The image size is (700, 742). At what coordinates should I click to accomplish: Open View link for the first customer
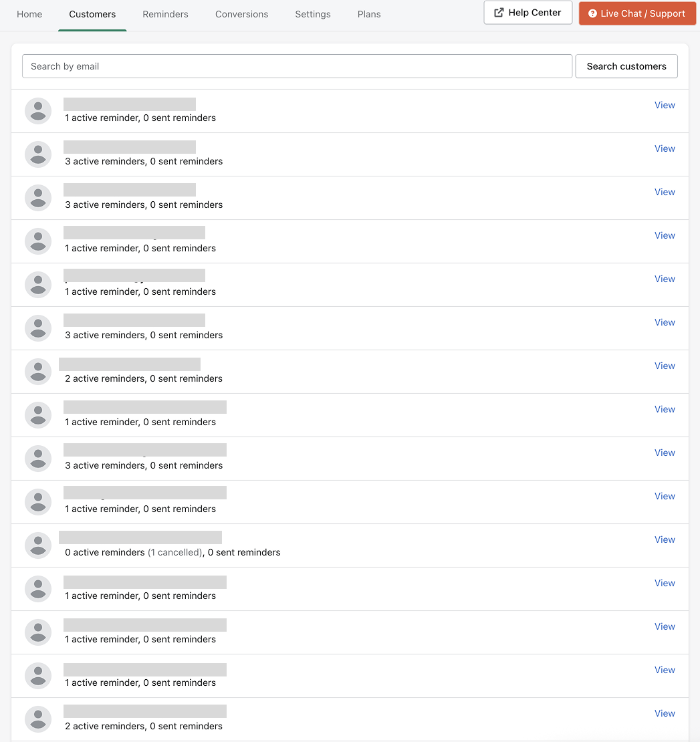pyautogui.click(x=665, y=105)
